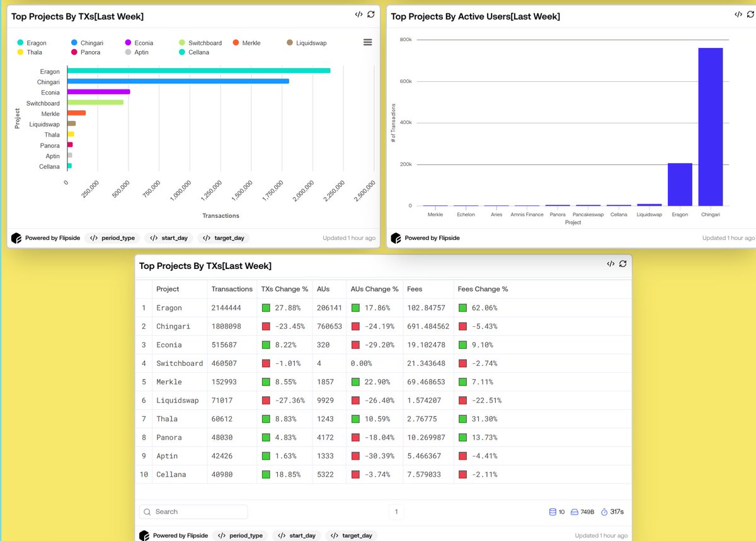
Task: Open the hamburger chart menu in the TXs bar chart
Action: [368, 42]
